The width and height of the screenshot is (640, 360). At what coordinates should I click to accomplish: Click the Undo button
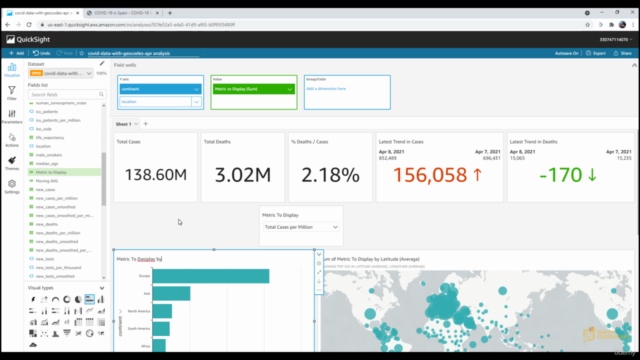point(42,53)
